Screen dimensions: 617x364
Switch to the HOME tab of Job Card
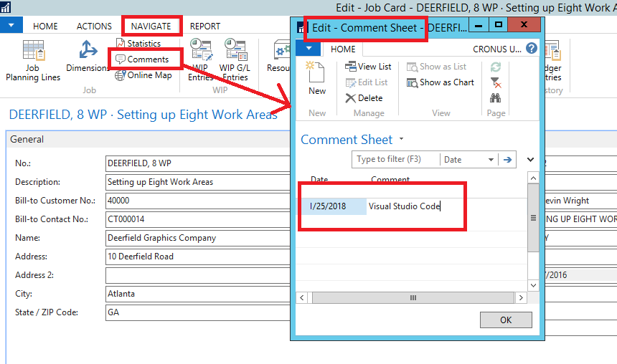[x=45, y=26]
